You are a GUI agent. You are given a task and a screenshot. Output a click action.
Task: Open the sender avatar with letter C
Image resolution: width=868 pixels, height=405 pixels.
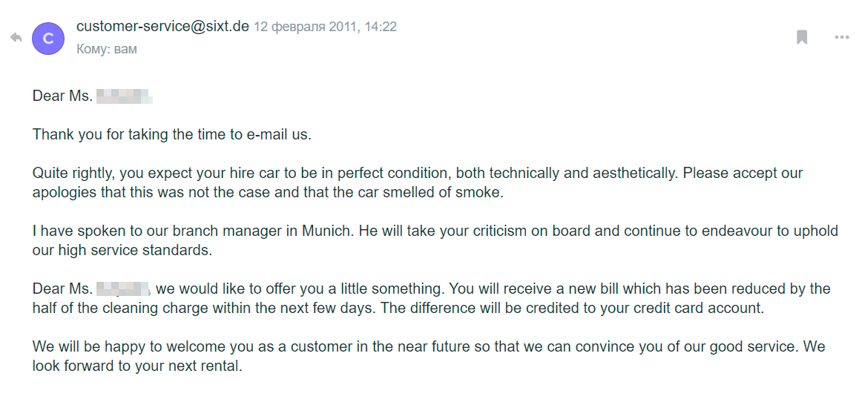tap(48, 39)
